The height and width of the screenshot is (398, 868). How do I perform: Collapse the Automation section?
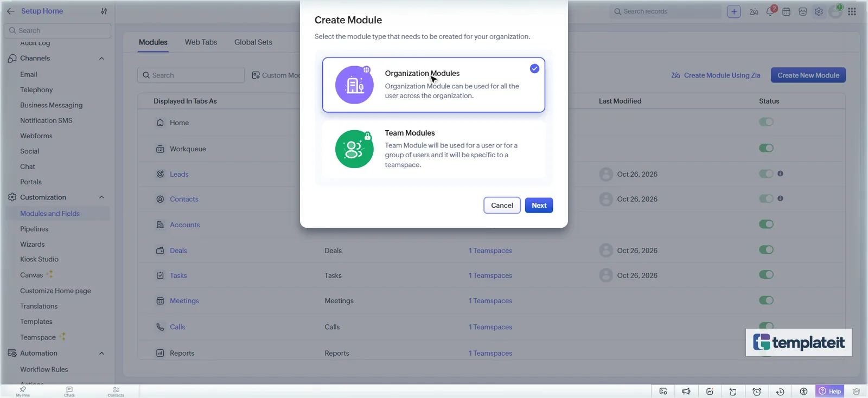[101, 354]
